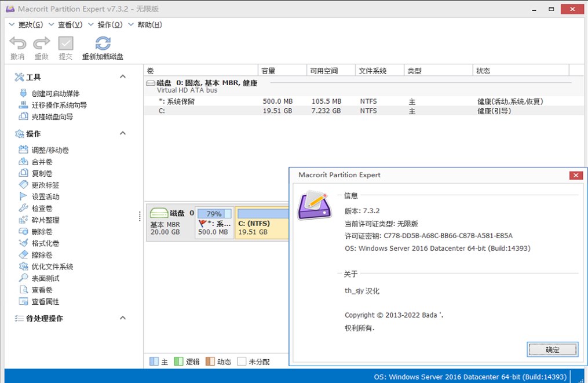
Task: Click the 未分配 legend color swatch
Action: click(x=242, y=361)
